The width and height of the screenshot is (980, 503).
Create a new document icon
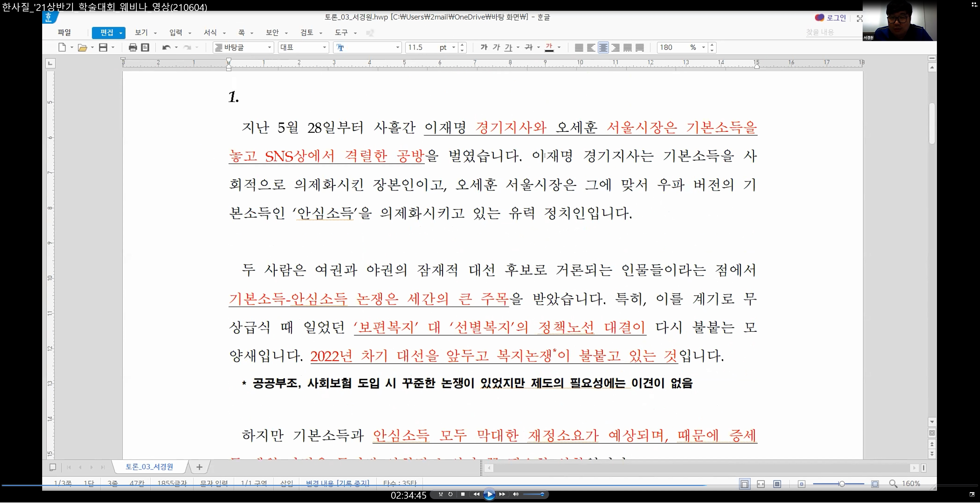tap(62, 47)
